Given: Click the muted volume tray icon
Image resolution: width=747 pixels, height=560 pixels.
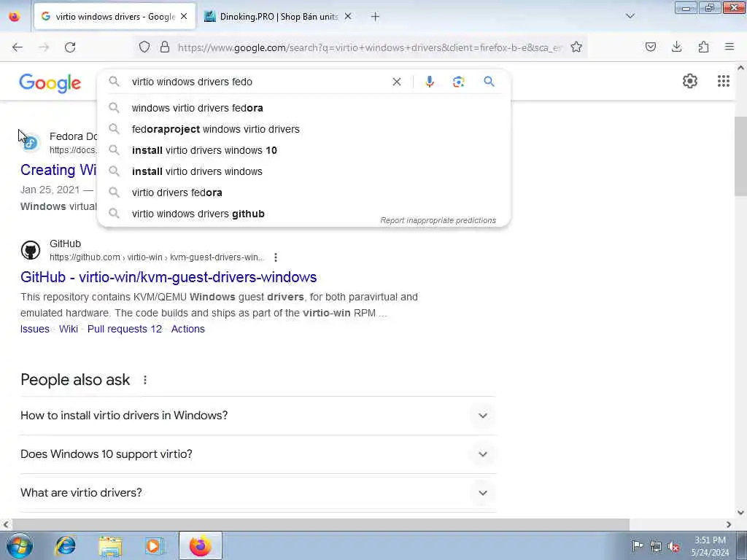Looking at the screenshot, I should click(673, 546).
